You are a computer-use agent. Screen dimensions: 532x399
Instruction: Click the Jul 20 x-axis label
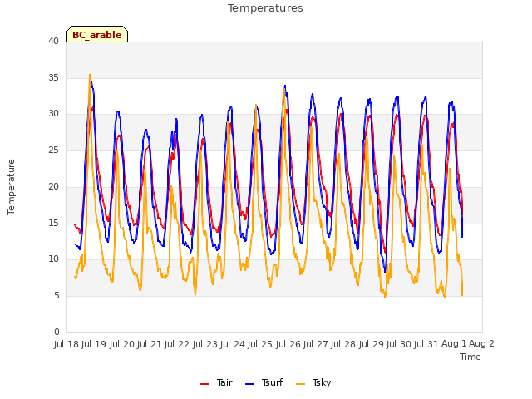pyautogui.click(x=122, y=344)
